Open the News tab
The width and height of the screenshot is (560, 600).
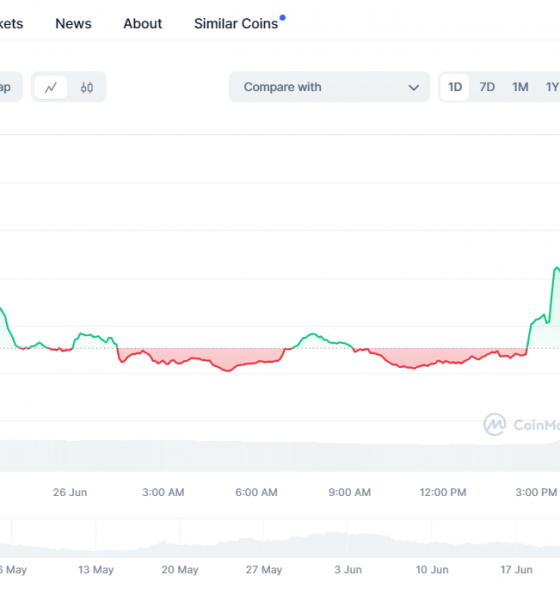(x=73, y=24)
